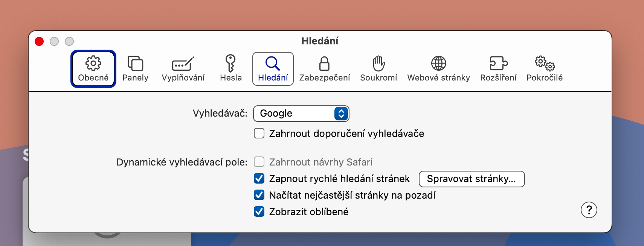Switch to the Hledání tab

click(273, 69)
